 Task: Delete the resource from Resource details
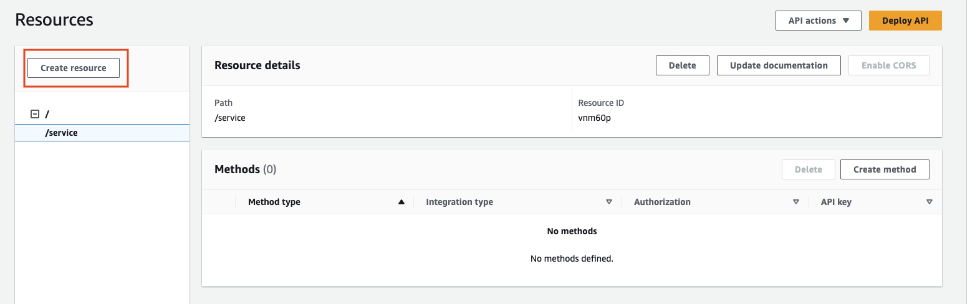click(682, 65)
